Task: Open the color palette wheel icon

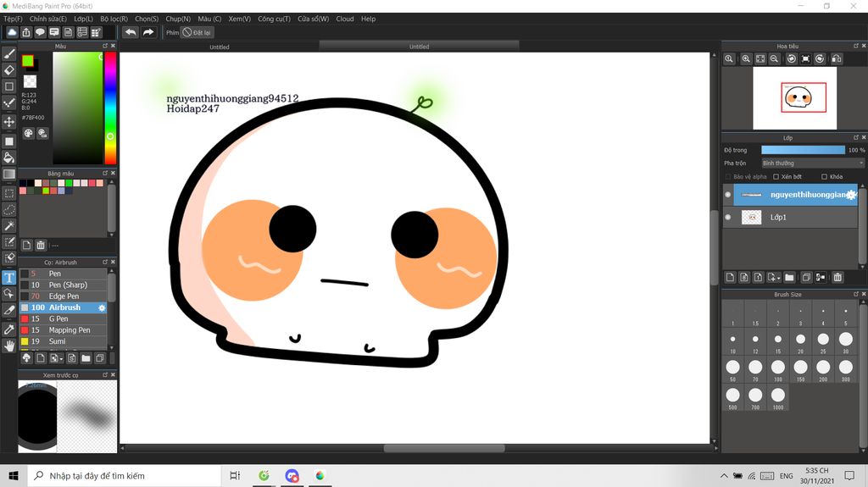Action: tap(28, 133)
